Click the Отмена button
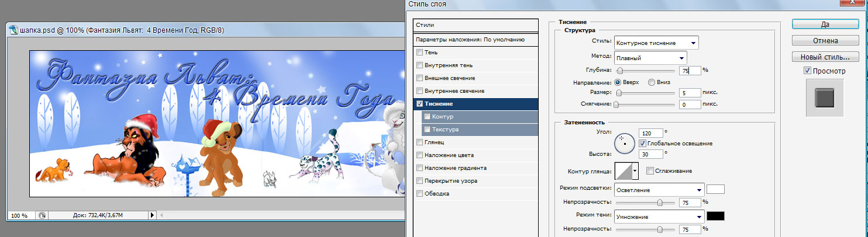The image size is (868, 237). click(825, 41)
